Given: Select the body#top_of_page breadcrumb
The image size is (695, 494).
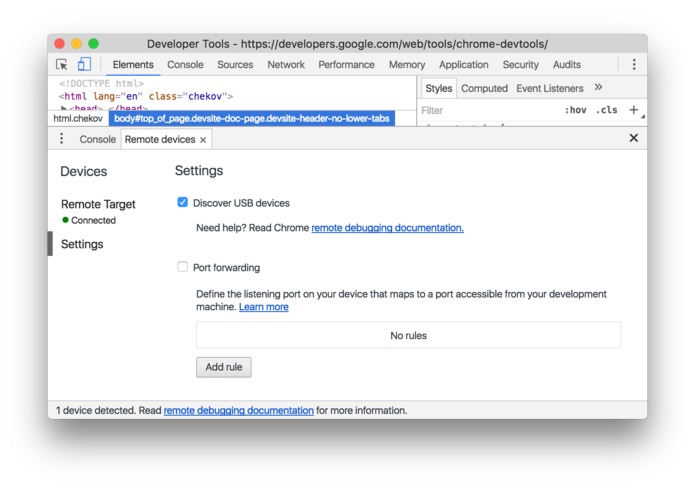Looking at the screenshot, I should [x=252, y=118].
